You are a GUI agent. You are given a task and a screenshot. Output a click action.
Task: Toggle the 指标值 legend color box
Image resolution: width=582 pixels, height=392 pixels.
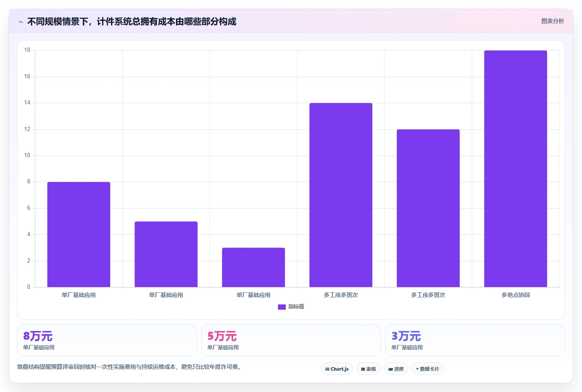point(282,307)
